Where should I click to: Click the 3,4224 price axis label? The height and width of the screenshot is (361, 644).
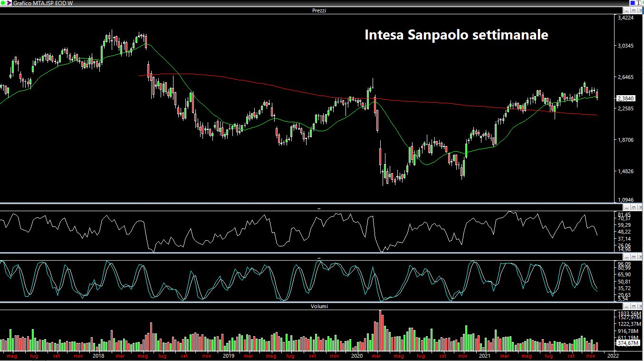[x=625, y=18]
